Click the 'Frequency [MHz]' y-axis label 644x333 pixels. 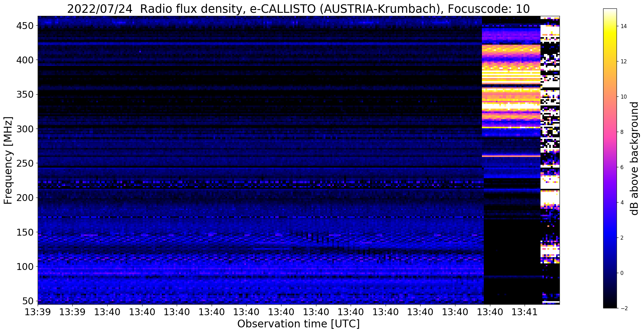(8, 160)
